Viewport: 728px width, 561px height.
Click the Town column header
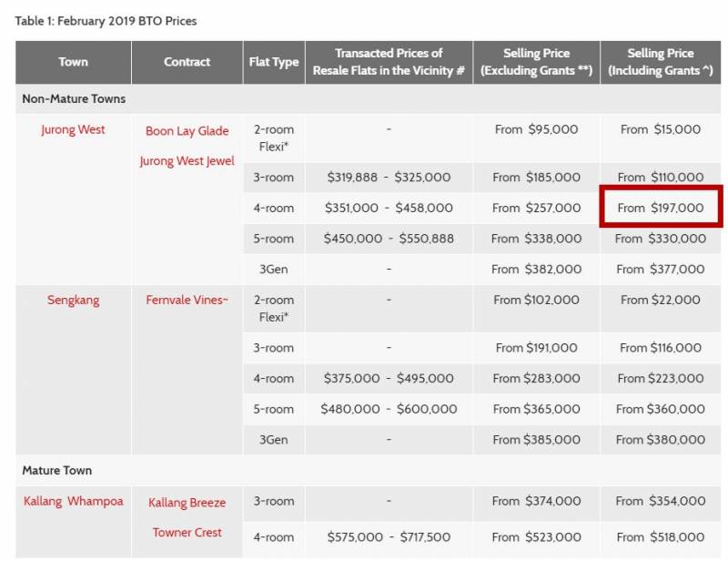(73, 63)
